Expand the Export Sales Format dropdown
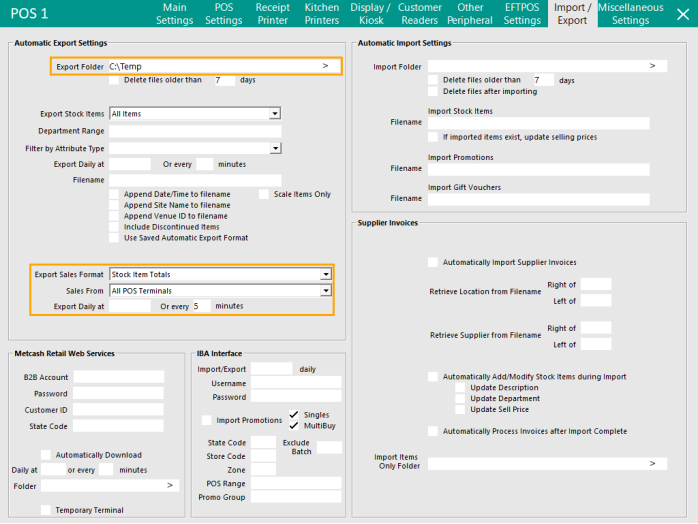Image resolution: width=698 pixels, height=524 pixels. pos(325,274)
